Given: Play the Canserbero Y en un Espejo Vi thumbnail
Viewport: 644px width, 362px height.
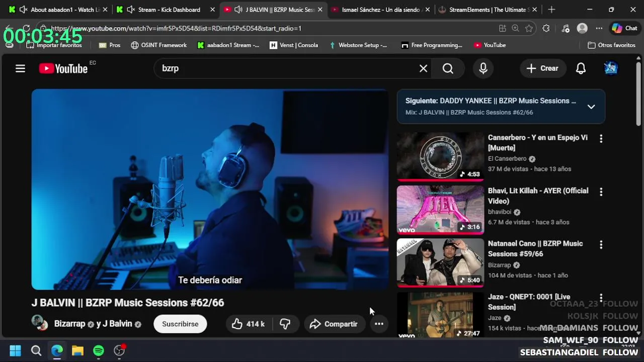Looking at the screenshot, I should pyautogui.click(x=440, y=156).
